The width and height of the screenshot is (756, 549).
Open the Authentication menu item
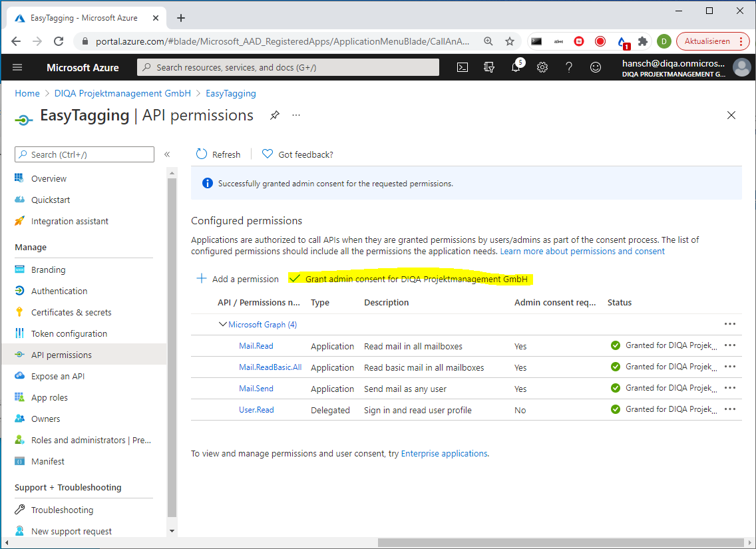[59, 291]
